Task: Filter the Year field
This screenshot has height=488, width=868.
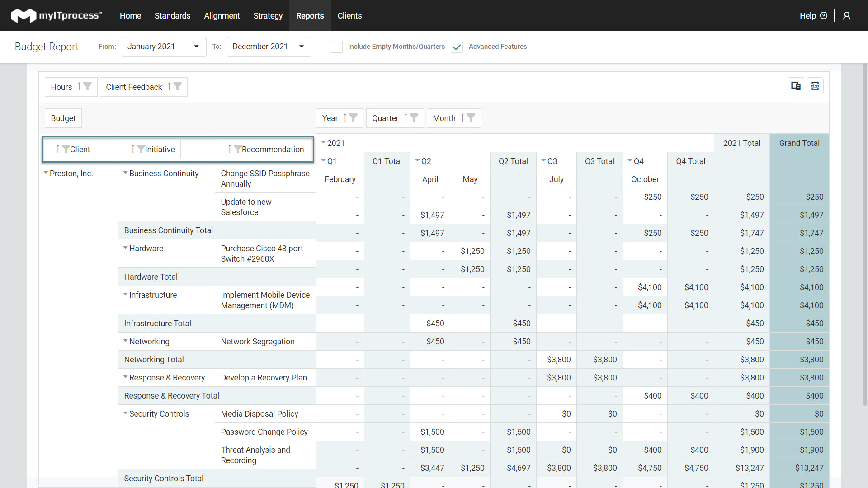Action: click(x=353, y=117)
